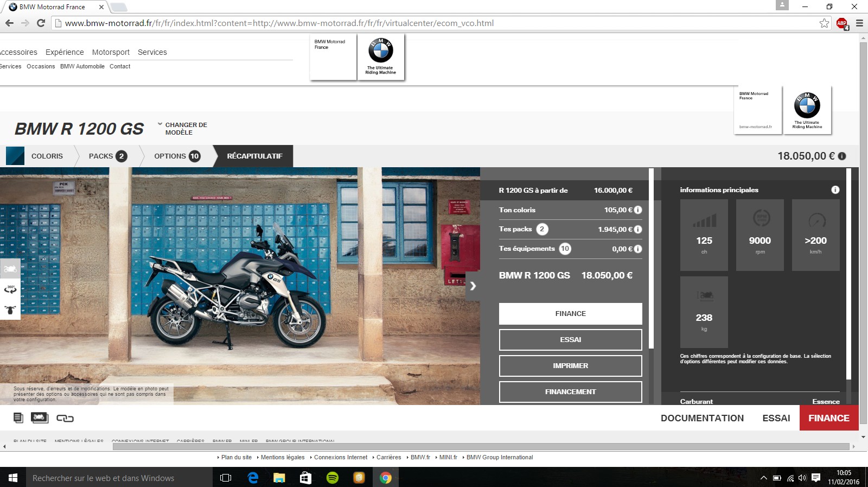Click the chain link share icon
Screen dimensions: 868x487
pyautogui.click(x=65, y=418)
